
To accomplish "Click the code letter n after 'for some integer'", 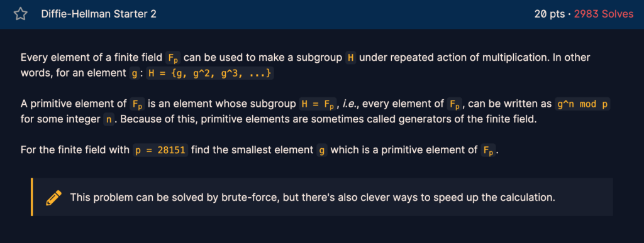I will 109,121.
